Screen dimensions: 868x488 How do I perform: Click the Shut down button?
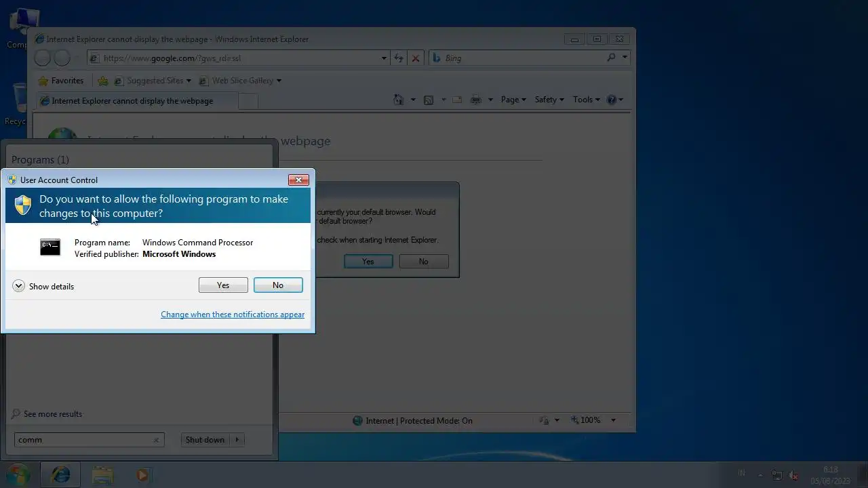pyautogui.click(x=205, y=440)
